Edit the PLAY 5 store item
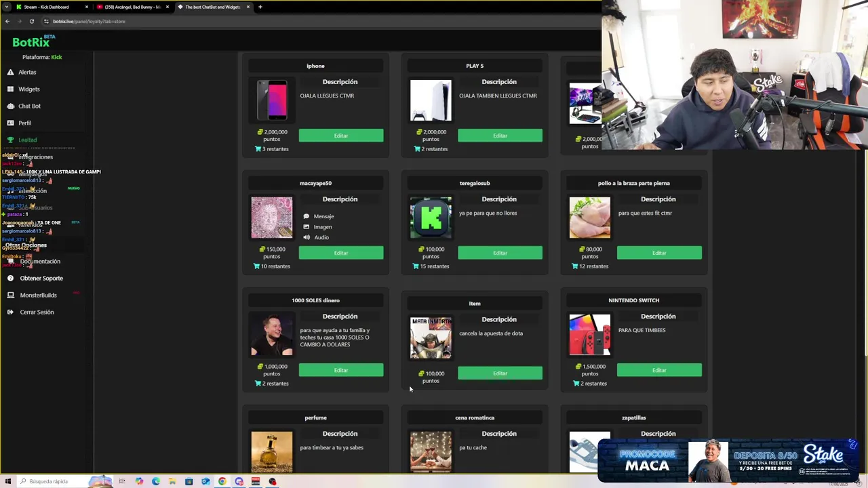 (500, 136)
